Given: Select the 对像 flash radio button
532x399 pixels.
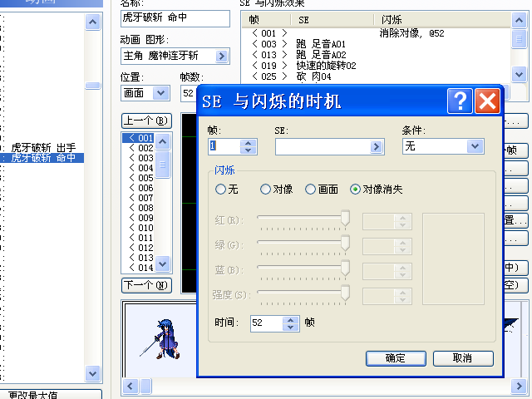Looking at the screenshot, I should pyautogui.click(x=265, y=189).
